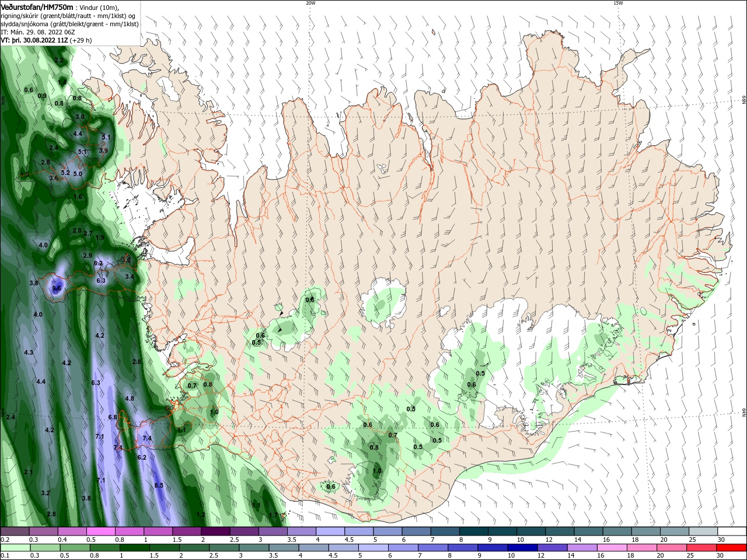Click the white 30 snow legend swatch
The height and width of the screenshot is (560, 747).
(x=731, y=531)
